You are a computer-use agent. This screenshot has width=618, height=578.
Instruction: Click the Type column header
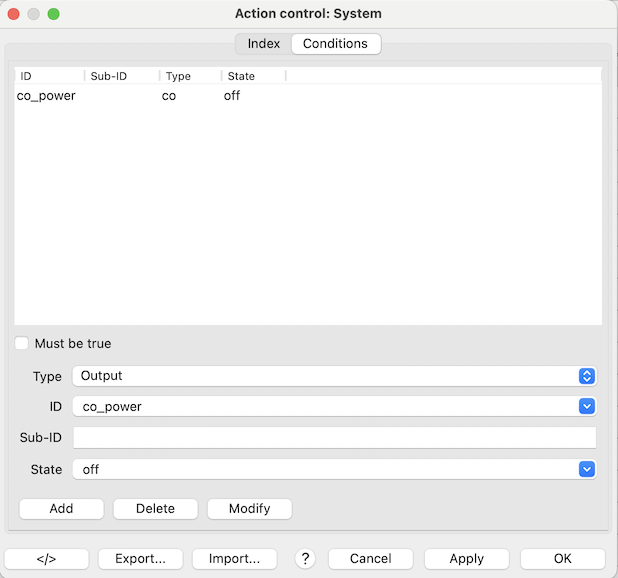178,76
